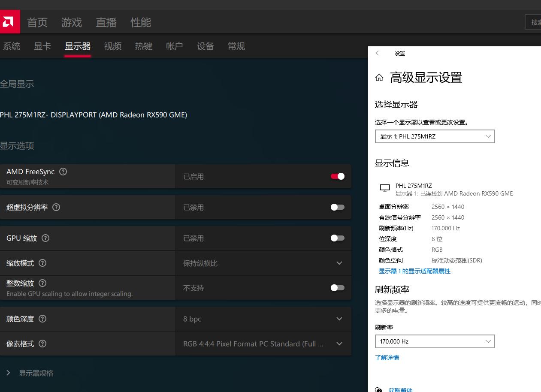Click the question mark icon beside GPU 缩放
Viewport: 541px width, 392px height.
tap(45, 238)
